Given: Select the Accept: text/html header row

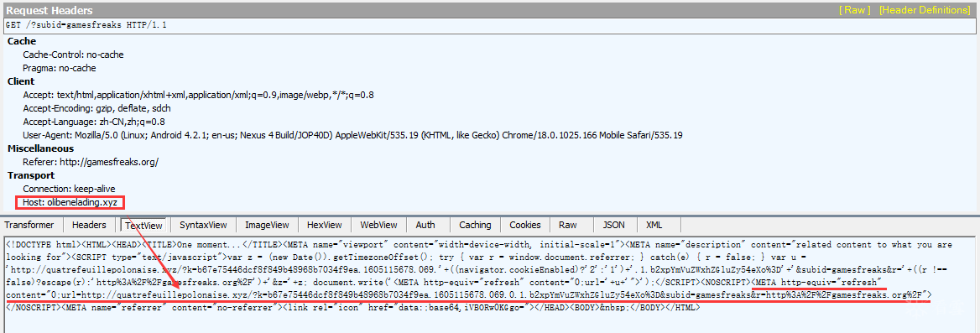Looking at the screenshot, I should (198, 95).
